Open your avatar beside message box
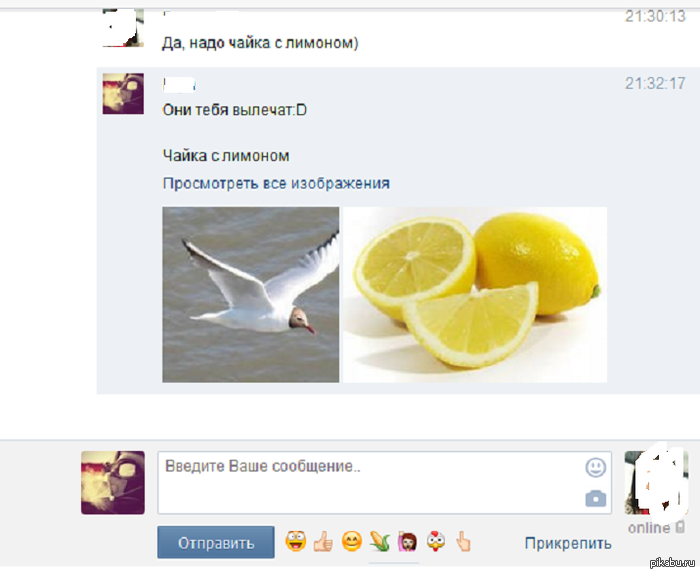 pyautogui.click(x=113, y=482)
